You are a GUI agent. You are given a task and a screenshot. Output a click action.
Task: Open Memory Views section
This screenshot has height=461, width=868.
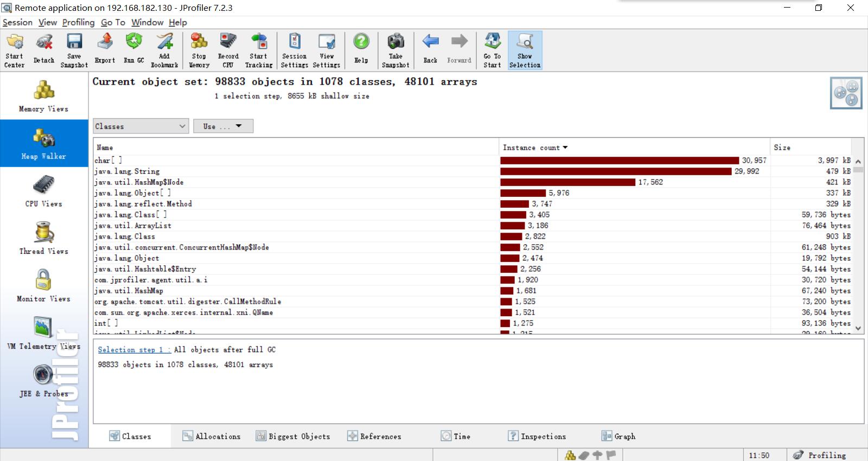pyautogui.click(x=44, y=96)
